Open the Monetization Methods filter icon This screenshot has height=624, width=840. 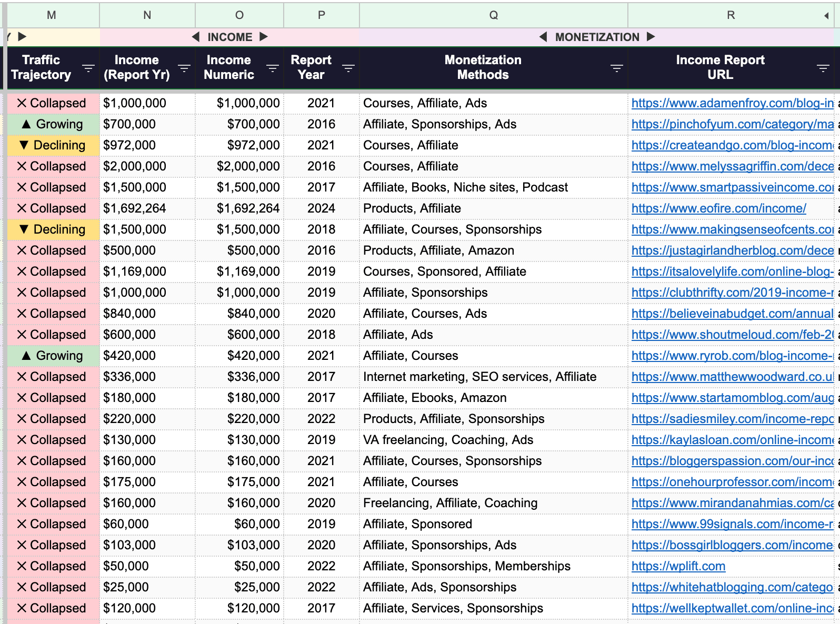(617, 68)
